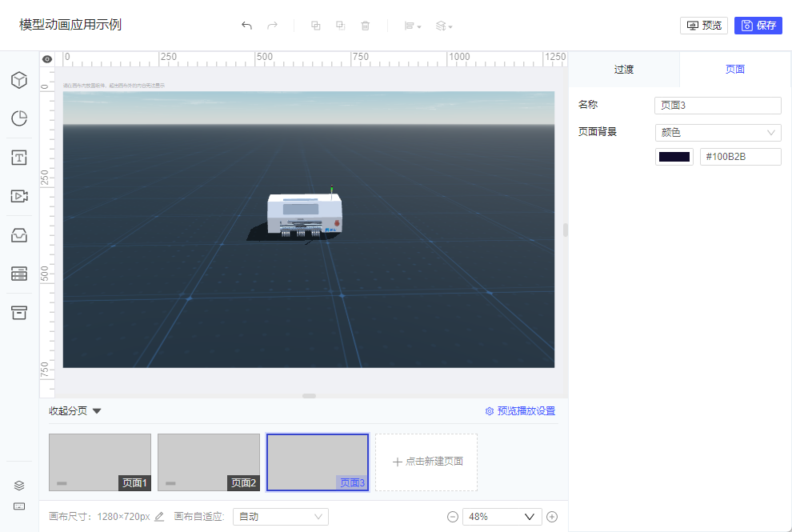Open the 48% zoom level dropdown

point(502,516)
